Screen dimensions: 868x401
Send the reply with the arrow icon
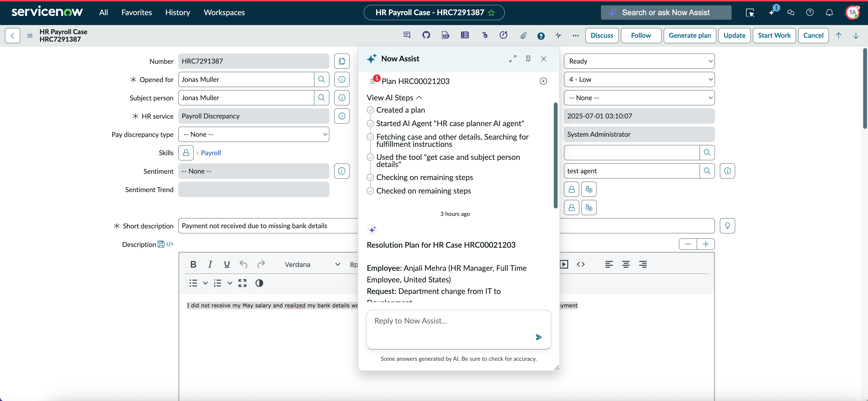coord(539,337)
